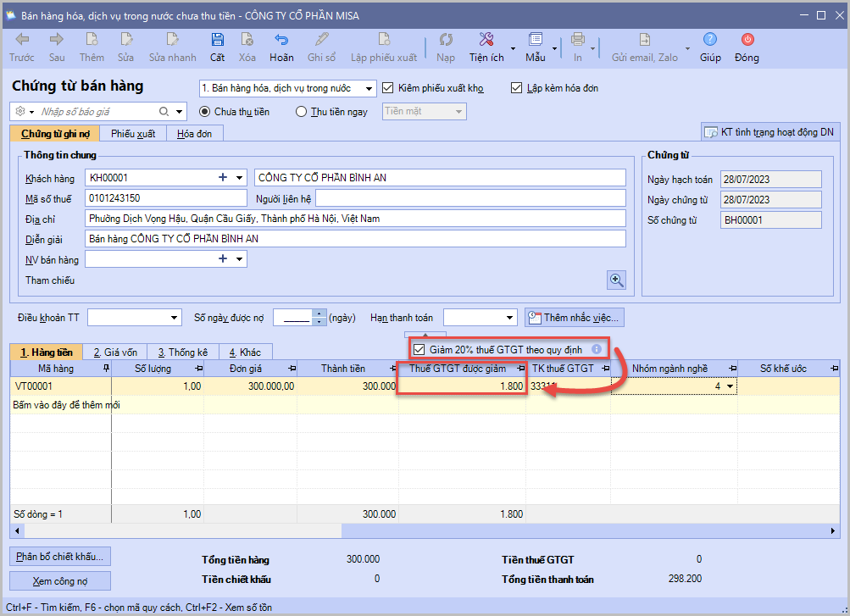Open the Điều khoản TT dropdown
The height and width of the screenshot is (616, 850).
click(x=175, y=318)
